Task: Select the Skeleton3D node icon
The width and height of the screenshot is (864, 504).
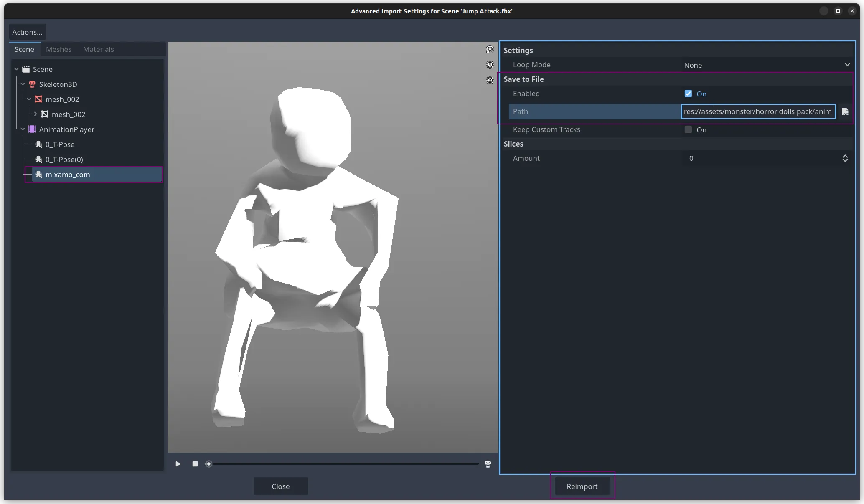Action: pyautogui.click(x=32, y=84)
